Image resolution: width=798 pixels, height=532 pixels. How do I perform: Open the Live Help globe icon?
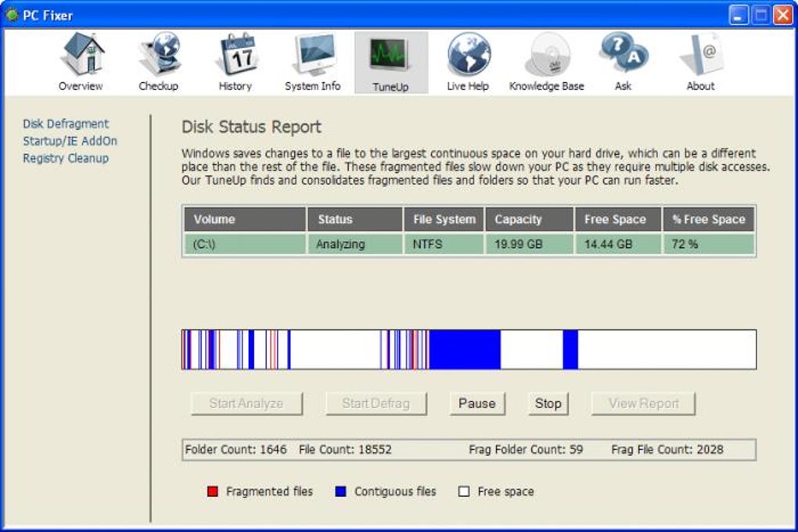tap(469, 53)
